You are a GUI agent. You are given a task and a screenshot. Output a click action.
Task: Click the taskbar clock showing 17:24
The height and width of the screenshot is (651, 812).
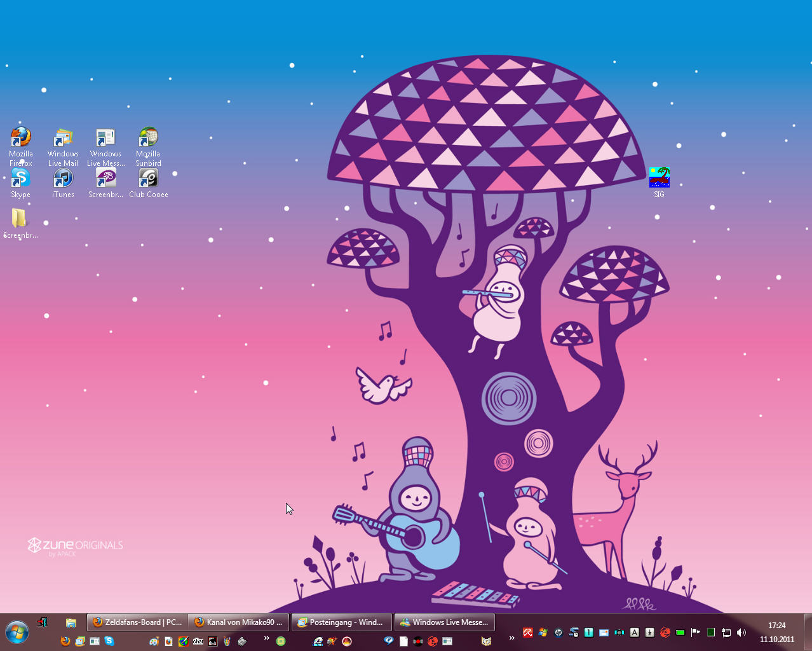pos(776,633)
